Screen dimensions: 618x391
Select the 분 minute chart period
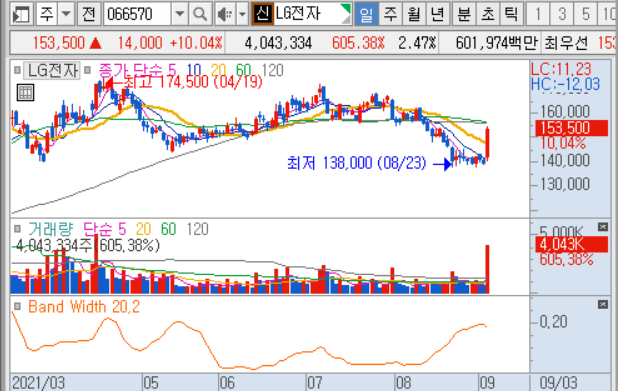(x=464, y=14)
